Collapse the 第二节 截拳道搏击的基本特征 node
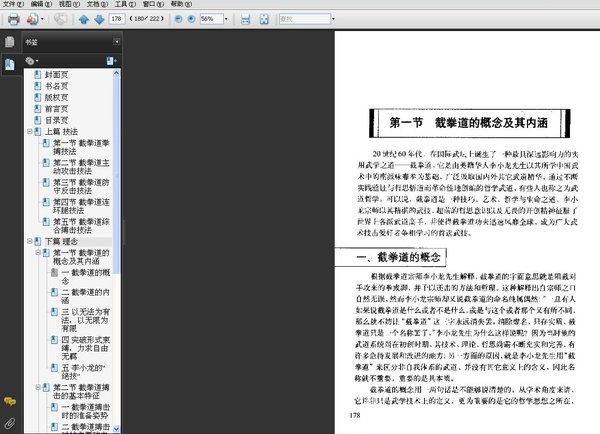The width and height of the screenshot is (600, 434). pos(38,387)
